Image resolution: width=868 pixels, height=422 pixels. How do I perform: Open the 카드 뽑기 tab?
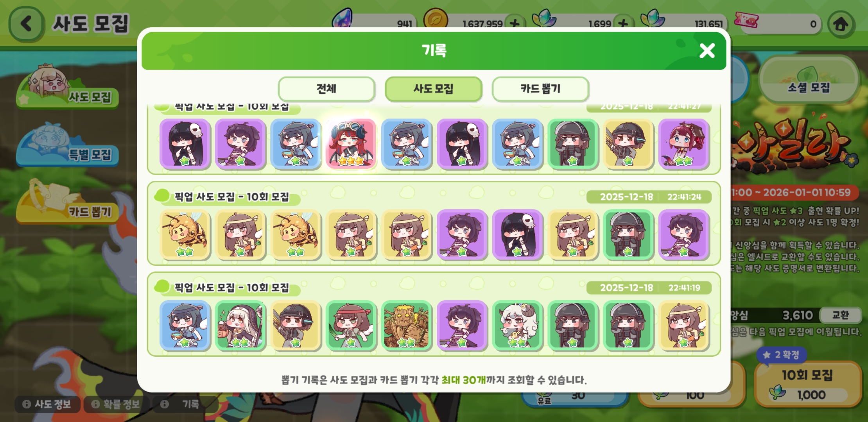[540, 89]
